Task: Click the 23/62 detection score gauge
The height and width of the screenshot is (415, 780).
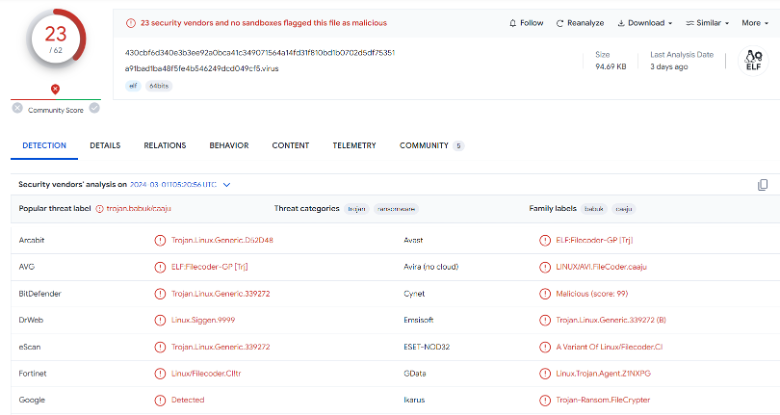Action: point(55,42)
